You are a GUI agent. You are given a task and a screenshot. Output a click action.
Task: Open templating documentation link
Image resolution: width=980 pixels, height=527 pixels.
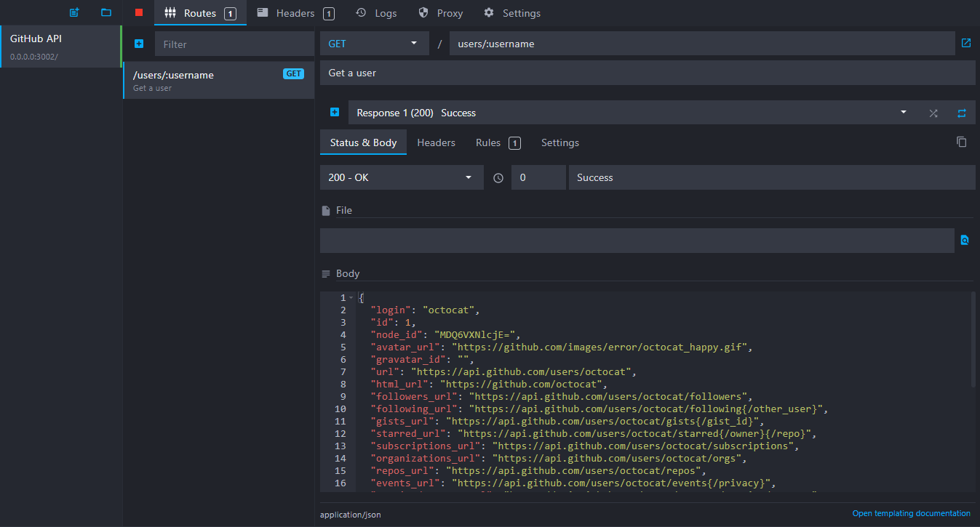911,513
